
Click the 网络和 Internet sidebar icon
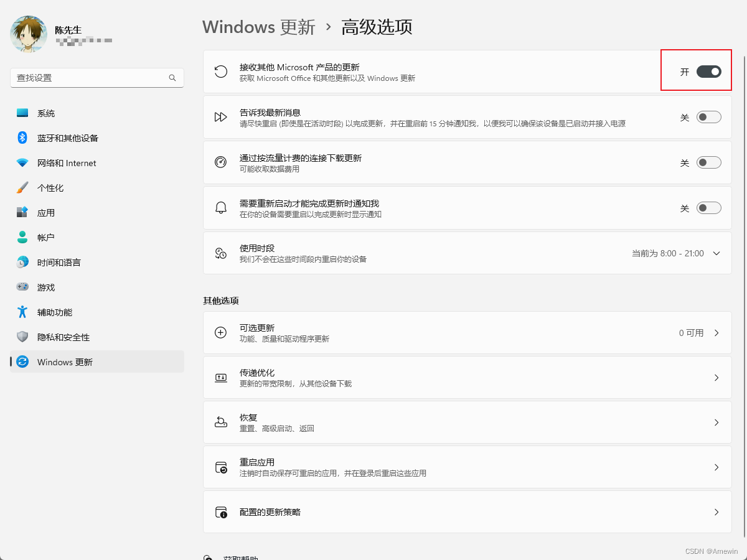tap(22, 162)
